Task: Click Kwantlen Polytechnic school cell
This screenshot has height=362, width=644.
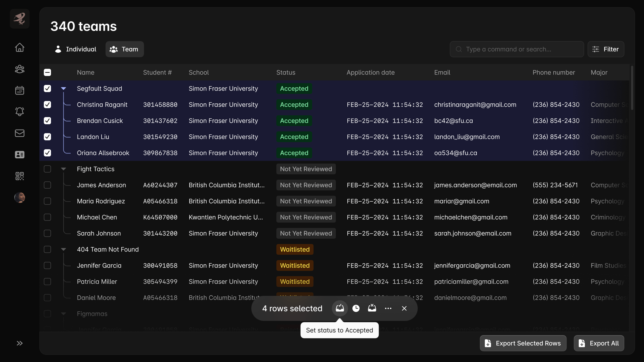Action: pos(226,217)
